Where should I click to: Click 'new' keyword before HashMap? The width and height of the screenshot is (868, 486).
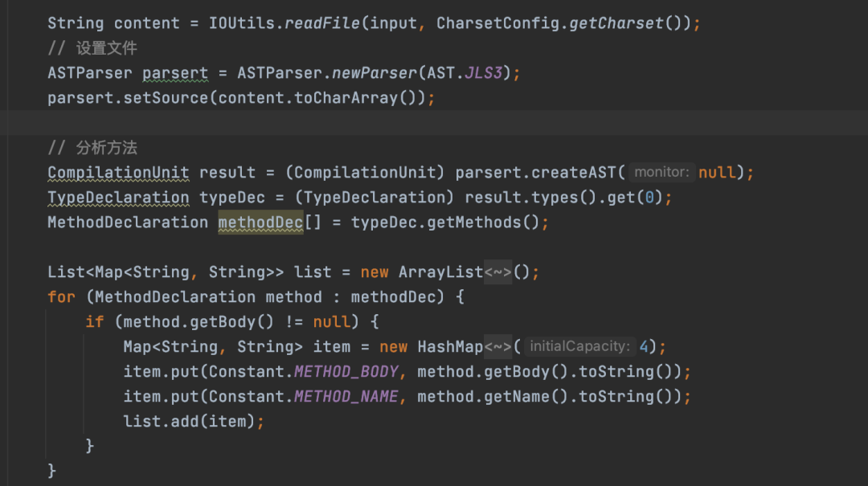(394, 347)
